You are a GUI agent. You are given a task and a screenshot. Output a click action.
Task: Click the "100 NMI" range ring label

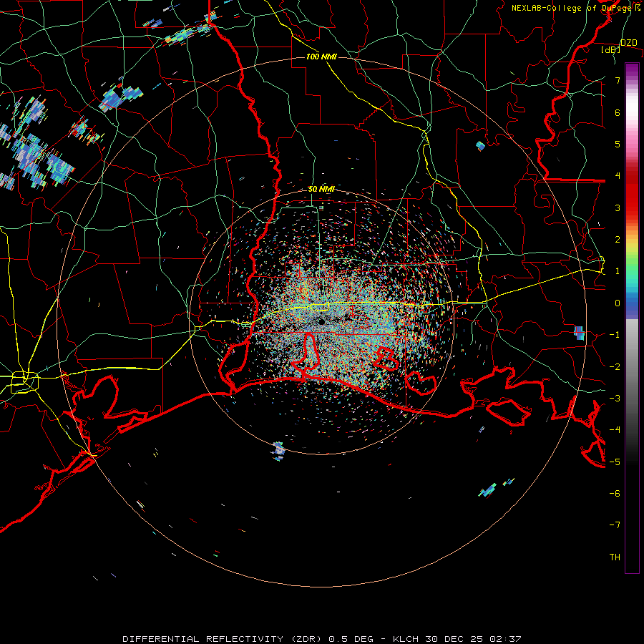321,57
